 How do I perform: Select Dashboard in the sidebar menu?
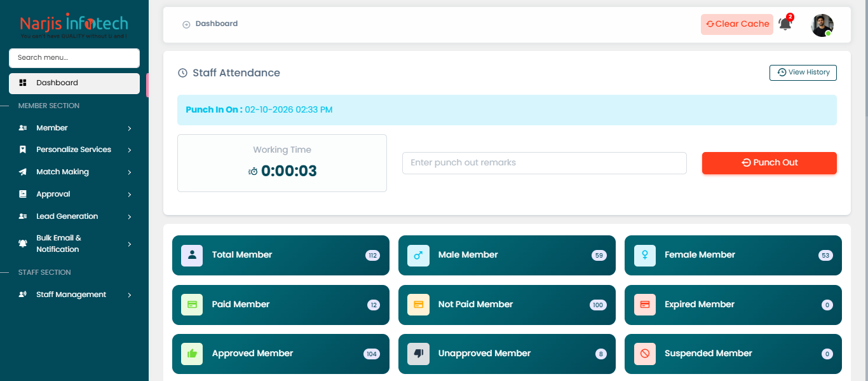(x=74, y=83)
